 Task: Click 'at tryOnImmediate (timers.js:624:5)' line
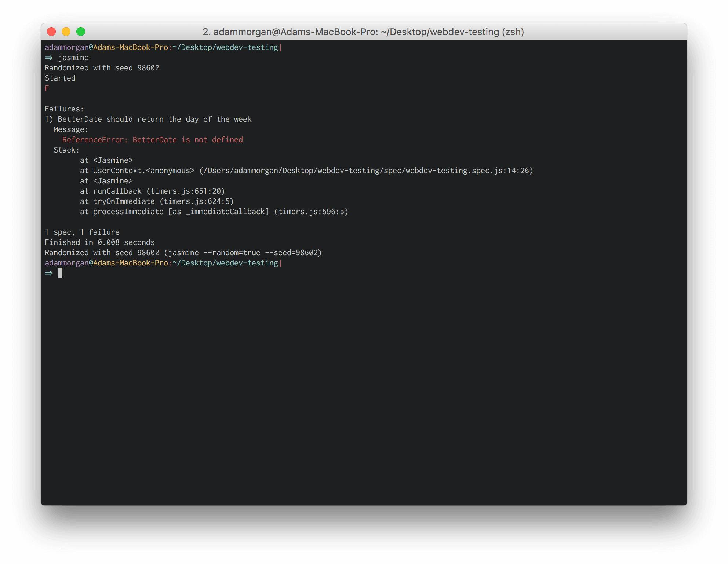[157, 201]
